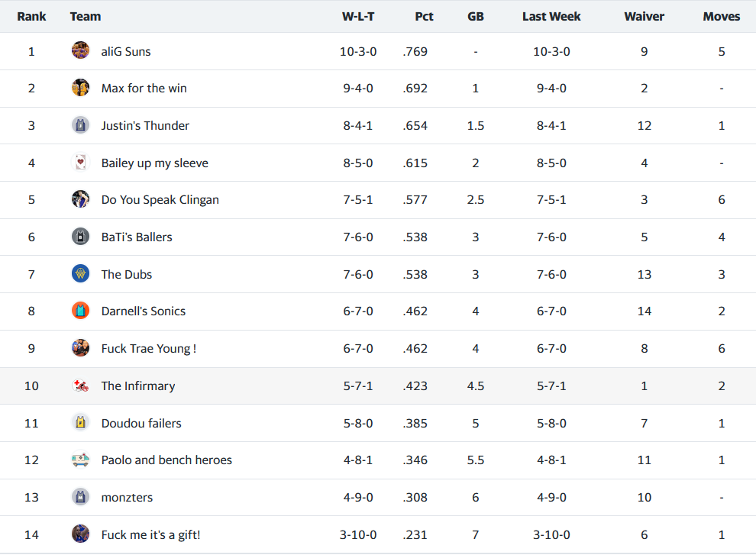Sort standings by the Pct column header
The image size is (756, 555).
pos(424,16)
